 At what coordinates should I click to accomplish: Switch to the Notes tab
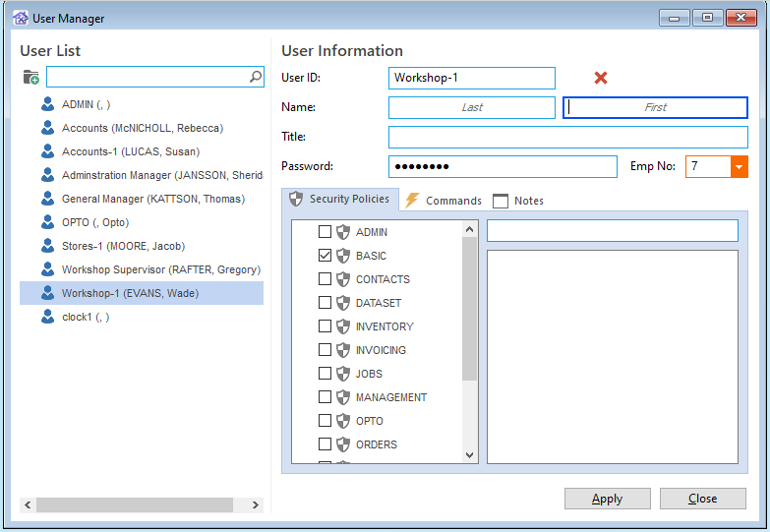tap(518, 201)
